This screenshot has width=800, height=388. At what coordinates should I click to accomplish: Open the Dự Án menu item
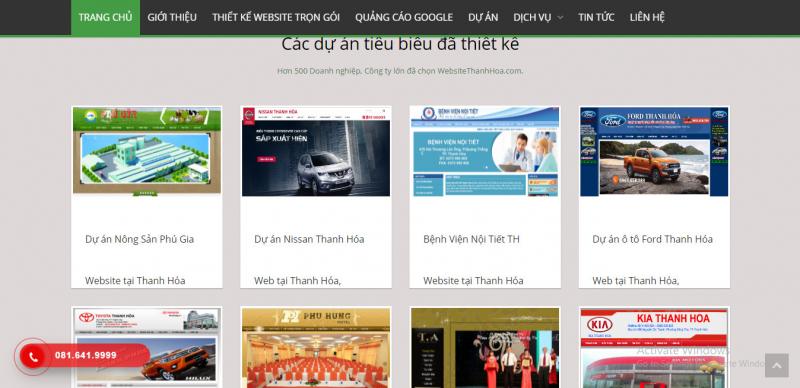coord(483,17)
